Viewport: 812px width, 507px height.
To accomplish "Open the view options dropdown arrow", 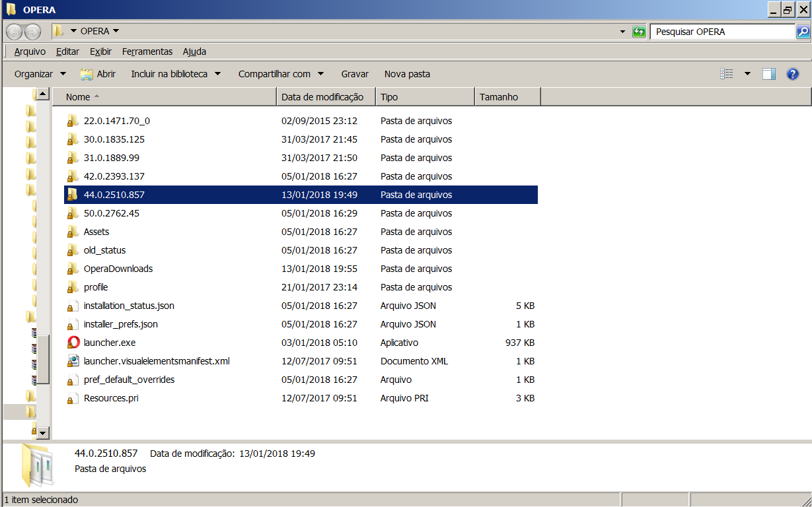I will (x=747, y=74).
